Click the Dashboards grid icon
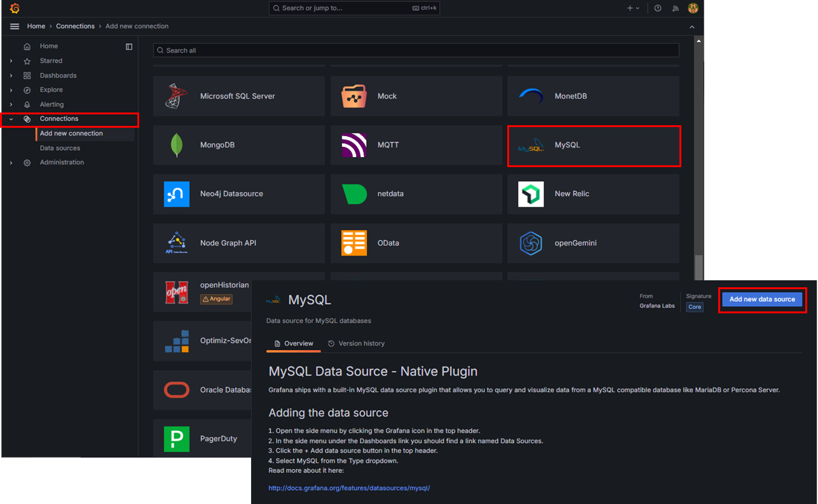The width and height of the screenshot is (818, 504). pyautogui.click(x=27, y=76)
